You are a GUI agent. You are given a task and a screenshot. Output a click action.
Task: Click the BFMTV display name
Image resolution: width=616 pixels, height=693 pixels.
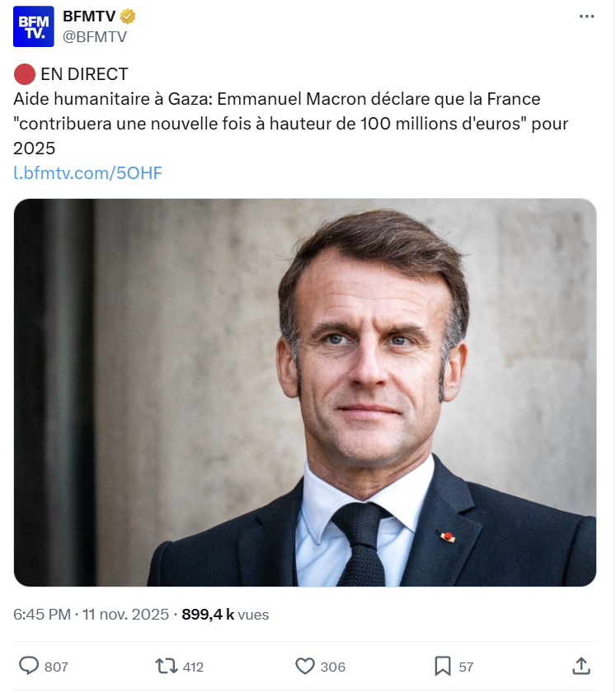click(x=89, y=16)
